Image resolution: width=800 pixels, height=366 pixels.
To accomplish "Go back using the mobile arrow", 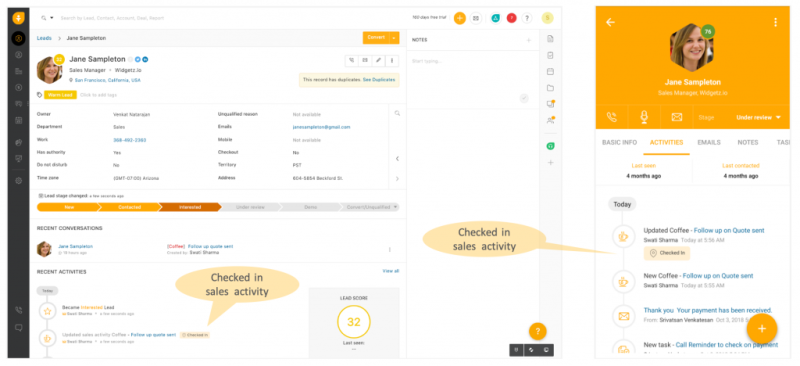I will (610, 22).
